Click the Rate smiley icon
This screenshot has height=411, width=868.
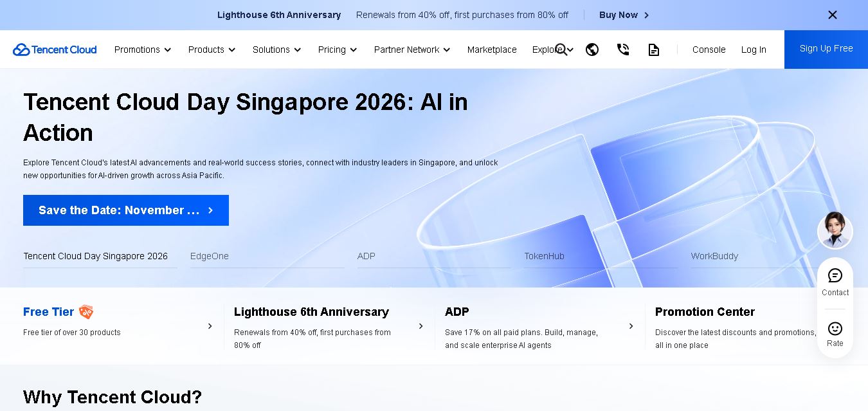(x=835, y=328)
